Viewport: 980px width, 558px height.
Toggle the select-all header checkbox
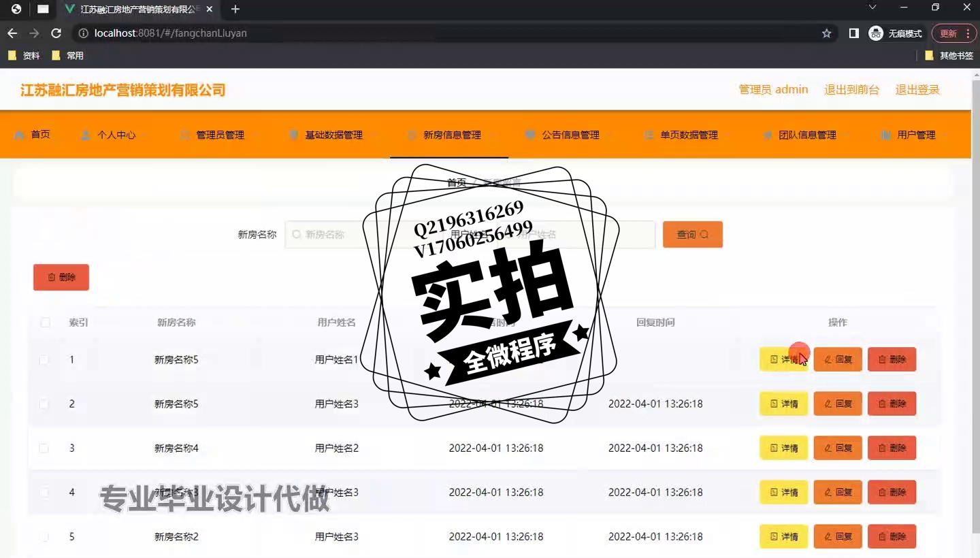pos(45,323)
